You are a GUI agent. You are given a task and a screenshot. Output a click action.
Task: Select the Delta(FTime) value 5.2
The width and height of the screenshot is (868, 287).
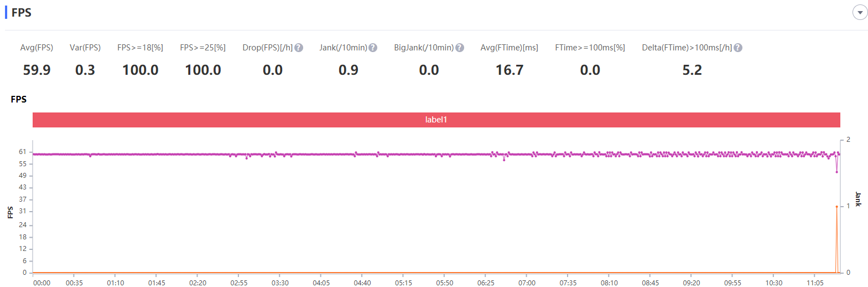[692, 70]
